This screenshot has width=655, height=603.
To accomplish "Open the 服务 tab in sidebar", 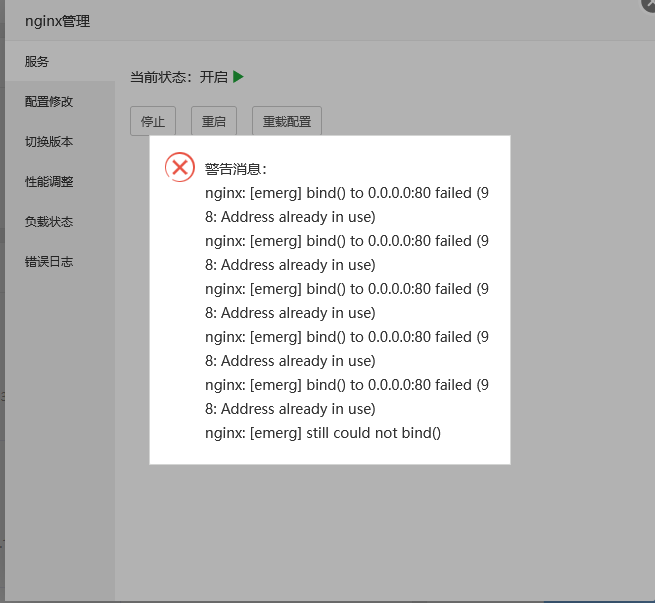I will pos(60,61).
